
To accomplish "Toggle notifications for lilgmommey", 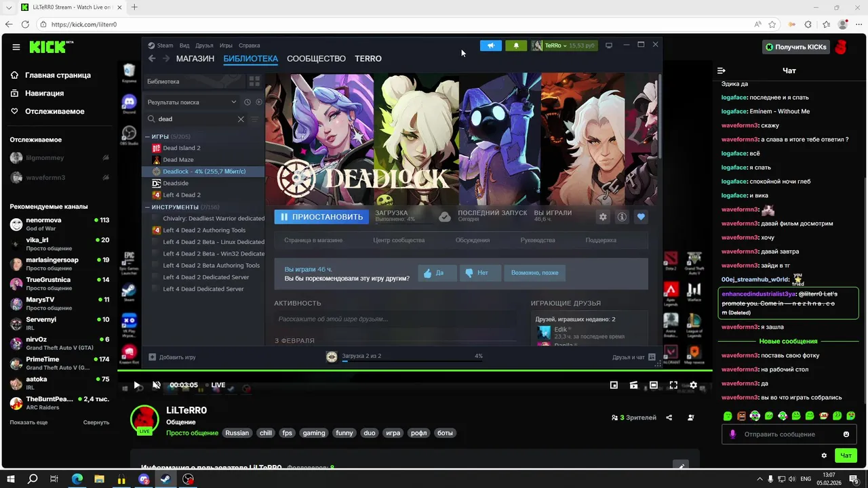I will pos(105,158).
